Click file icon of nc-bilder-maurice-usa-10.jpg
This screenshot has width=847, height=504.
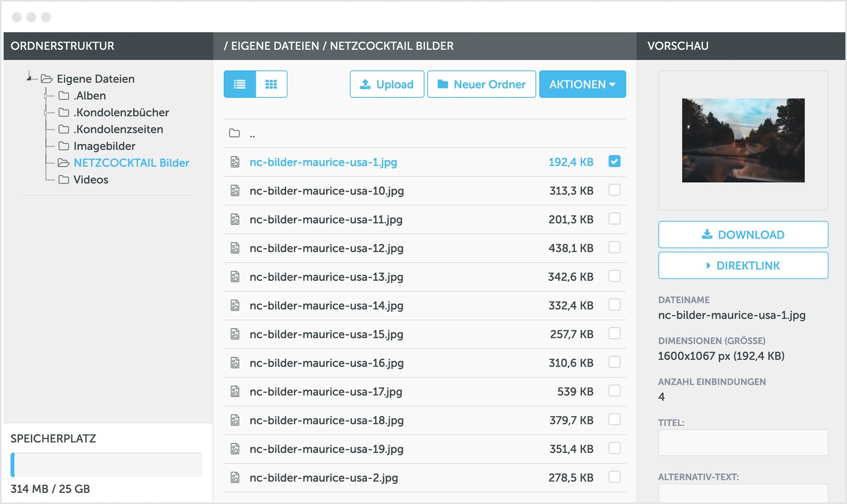point(235,191)
